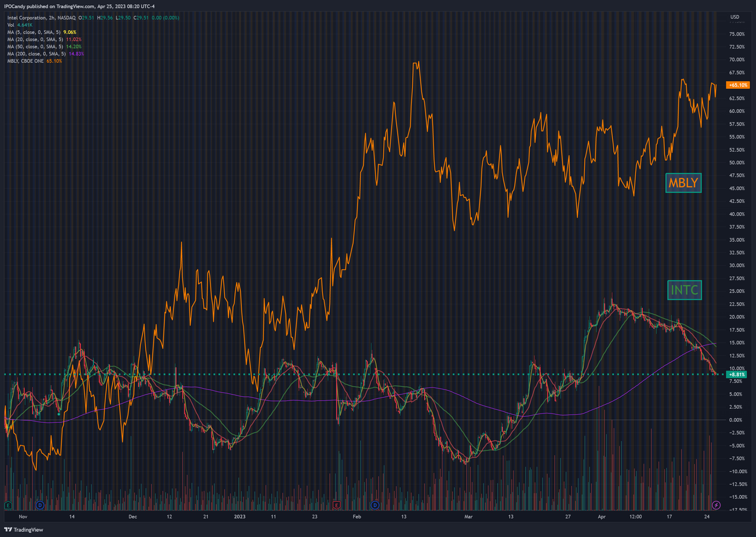Screen dimensions: 756x537
Task: Click the 2023 label on the time axis
Action: pyautogui.click(x=239, y=516)
